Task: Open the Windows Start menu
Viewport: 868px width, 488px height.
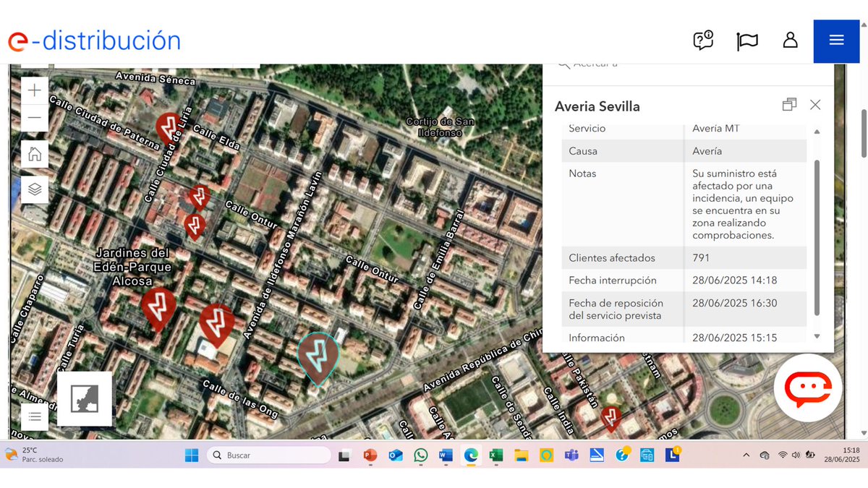Action: click(x=192, y=455)
